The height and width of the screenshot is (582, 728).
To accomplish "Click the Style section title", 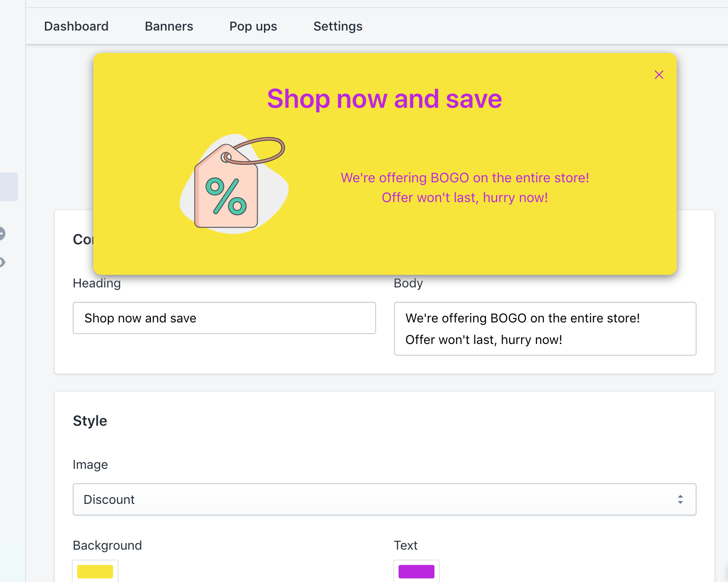I will point(90,421).
